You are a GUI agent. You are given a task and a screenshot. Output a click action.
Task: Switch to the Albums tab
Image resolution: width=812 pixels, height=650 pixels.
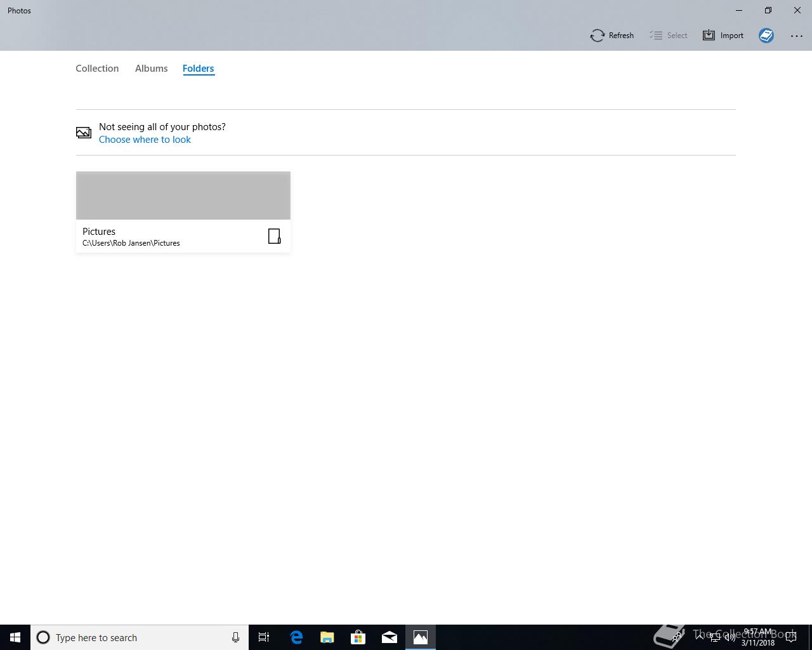[x=151, y=69]
